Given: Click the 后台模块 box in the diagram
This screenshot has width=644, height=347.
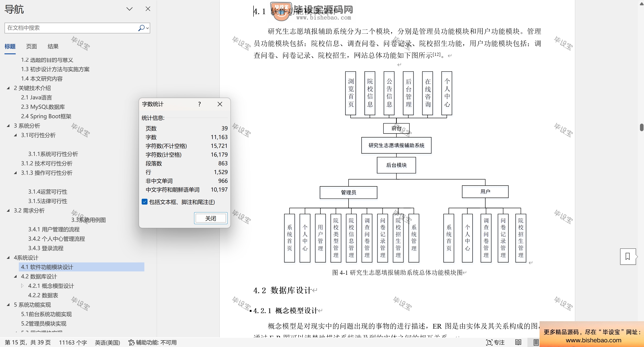Looking at the screenshot, I should 396,165.
